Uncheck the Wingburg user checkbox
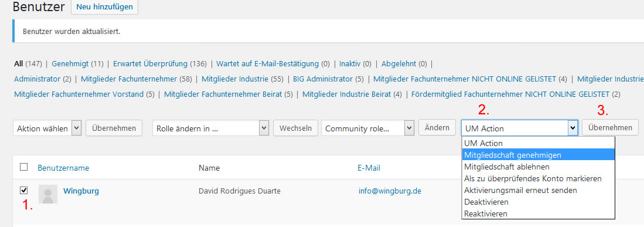 (x=24, y=190)
